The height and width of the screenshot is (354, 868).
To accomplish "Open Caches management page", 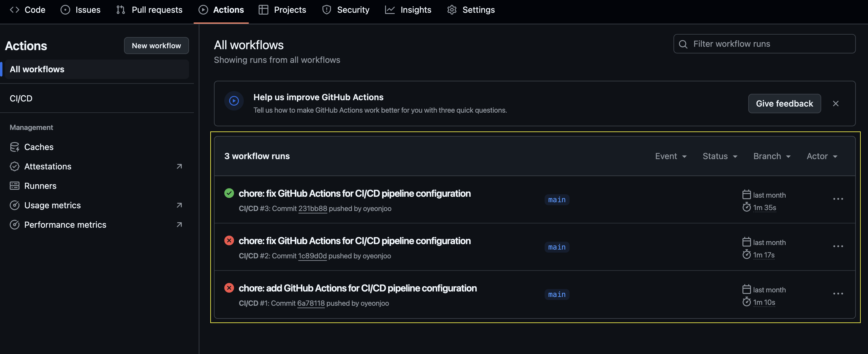I will [38, 147].
